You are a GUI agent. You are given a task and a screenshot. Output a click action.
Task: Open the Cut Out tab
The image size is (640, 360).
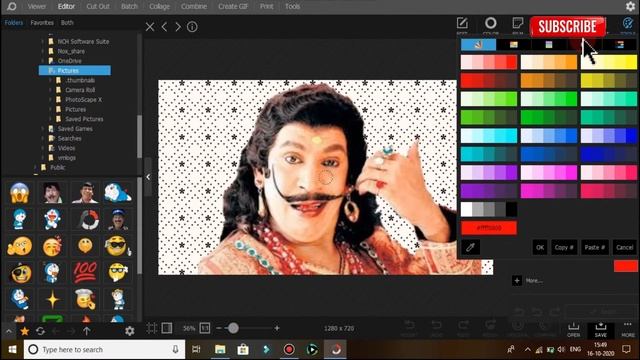(98, 7)
